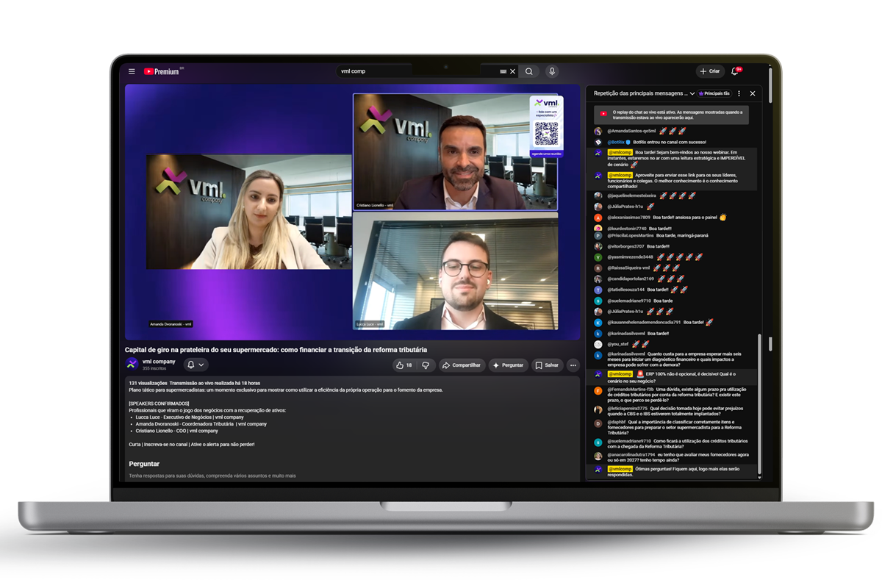Viewport: 882px width, 588px height.
Task: Open @BotRix chat author name
Action: pos(614,142)
